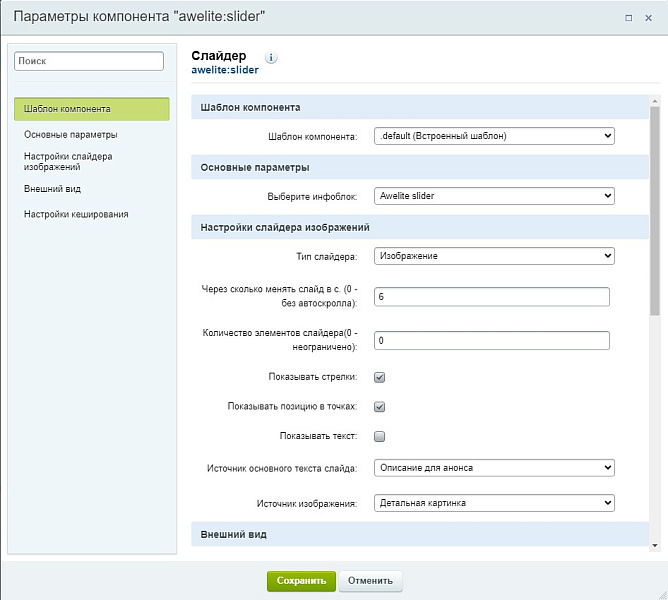
Task: Click the Сохранить button
Action: pos(301,580)
